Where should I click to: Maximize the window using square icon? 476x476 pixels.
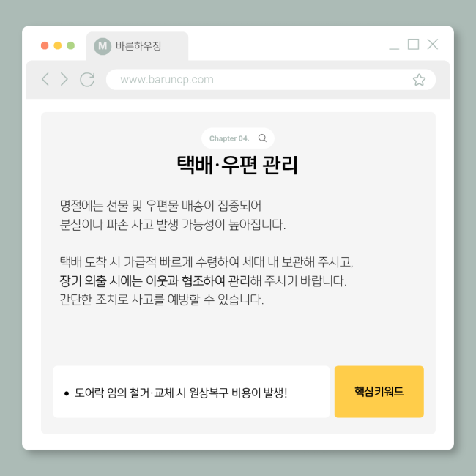pyautogui.click(x=413, y=44)
